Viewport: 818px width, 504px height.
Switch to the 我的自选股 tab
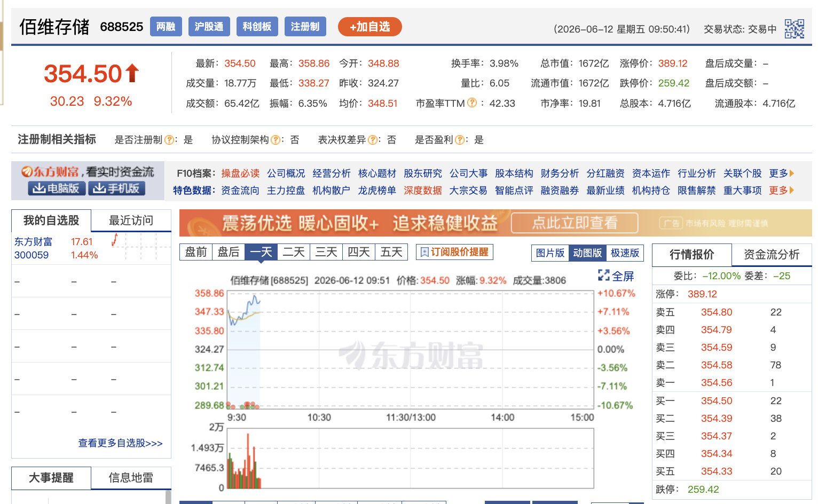pyautogui.click(x=51, y=220)
